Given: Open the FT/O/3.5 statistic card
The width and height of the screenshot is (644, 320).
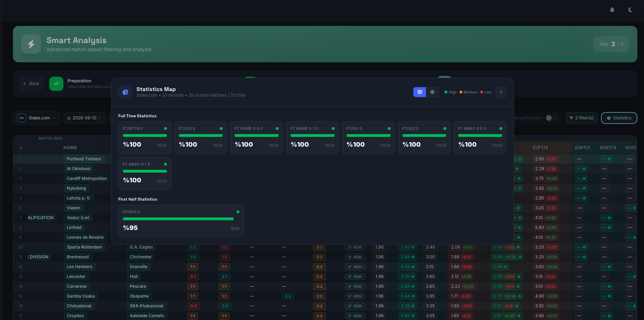Looking at the screenshot, I should [x=201, y=138].
